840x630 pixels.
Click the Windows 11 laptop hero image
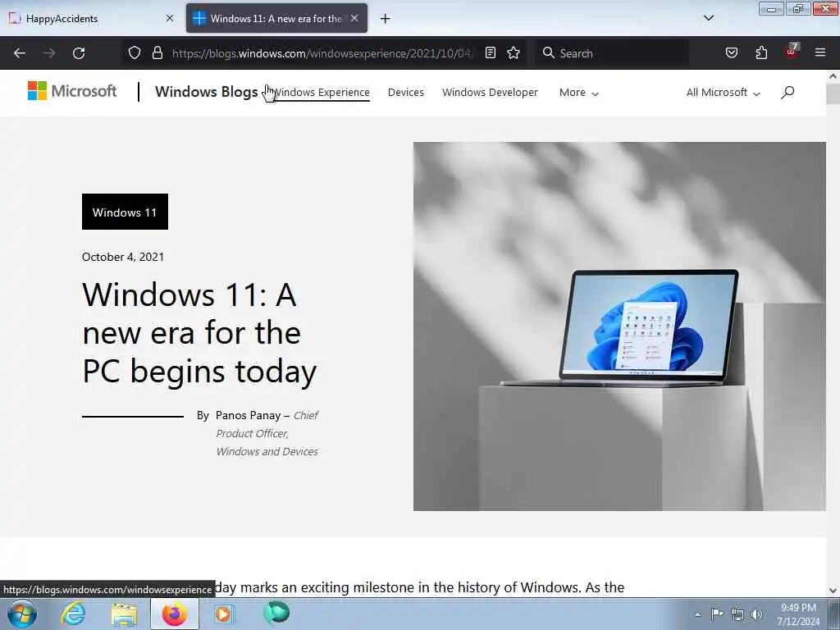pyautogui.click(x=619, y=326)
